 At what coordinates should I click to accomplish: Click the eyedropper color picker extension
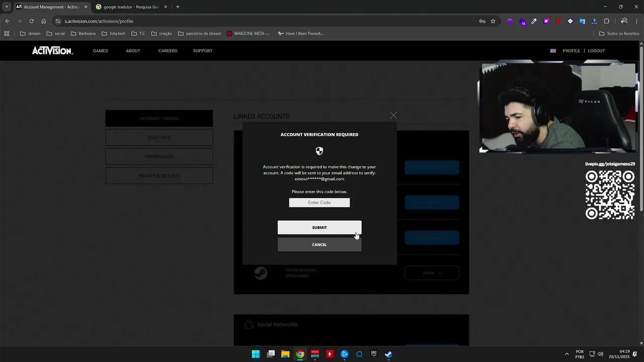pos(534,21)
